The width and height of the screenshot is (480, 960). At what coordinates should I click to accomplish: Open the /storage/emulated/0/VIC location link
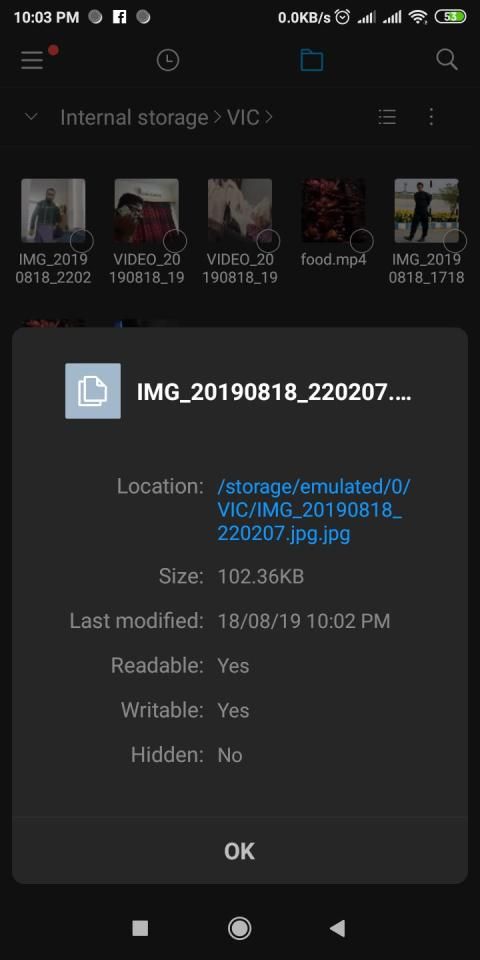click(314, 510)
